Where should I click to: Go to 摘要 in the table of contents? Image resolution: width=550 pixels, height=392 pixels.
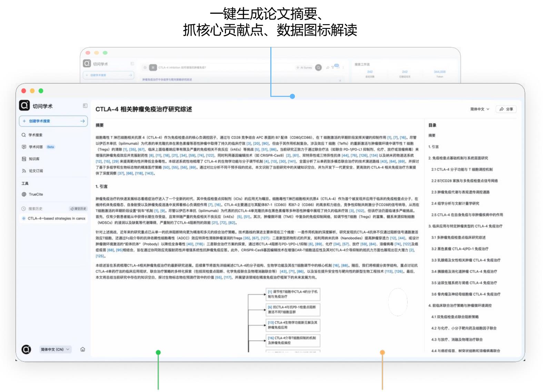432,135
